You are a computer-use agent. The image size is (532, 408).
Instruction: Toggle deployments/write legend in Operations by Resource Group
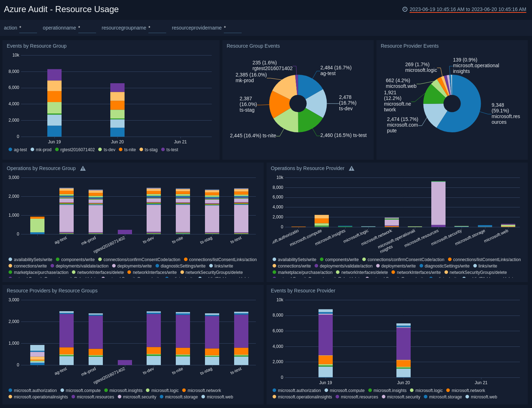click(132, 266)
